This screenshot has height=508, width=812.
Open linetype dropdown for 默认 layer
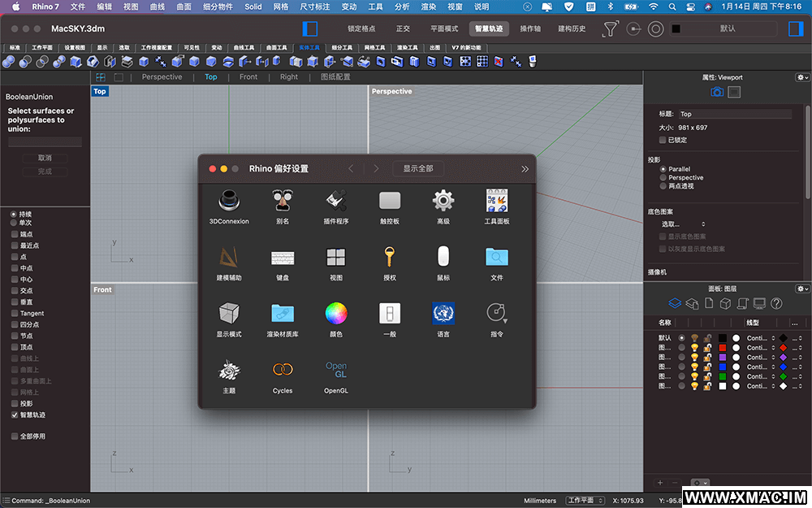point(761,338)
